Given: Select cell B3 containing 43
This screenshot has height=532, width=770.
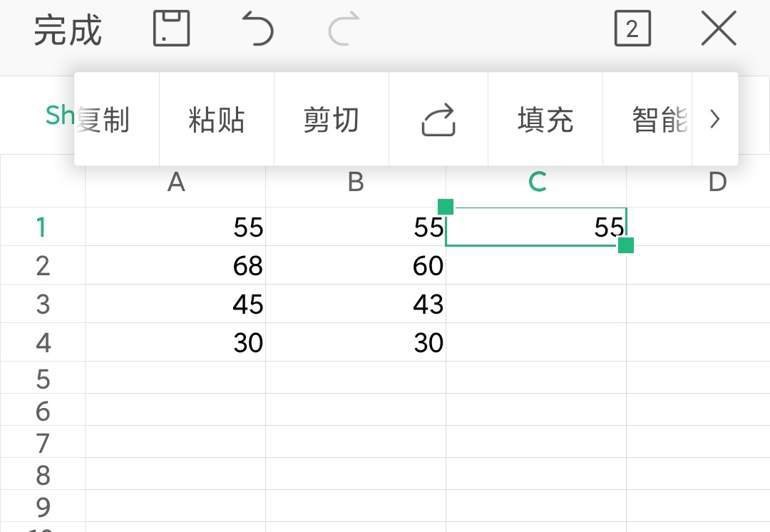Looking at the screenshot, I should pyautogui.click(x=356, y=304).
